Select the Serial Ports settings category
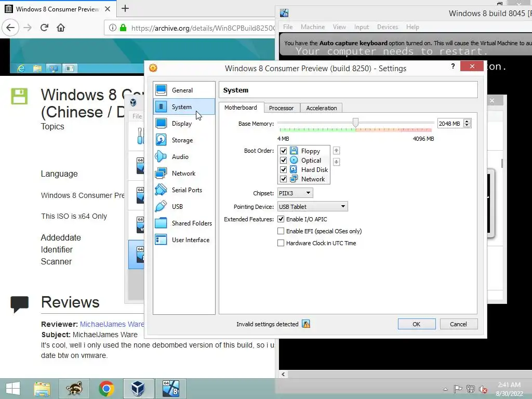The image size is (532, 399). (183, 190)
